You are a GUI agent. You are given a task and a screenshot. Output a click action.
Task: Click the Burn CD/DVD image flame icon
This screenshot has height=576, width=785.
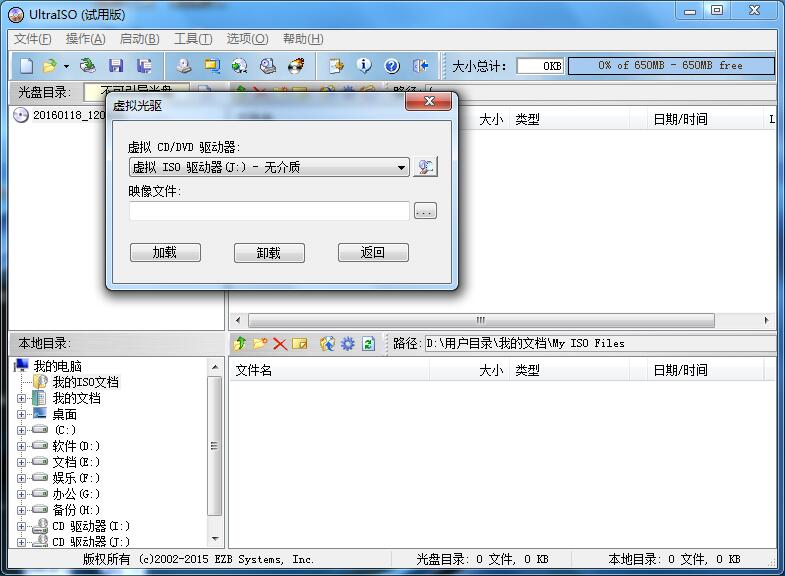coord(296,66)
